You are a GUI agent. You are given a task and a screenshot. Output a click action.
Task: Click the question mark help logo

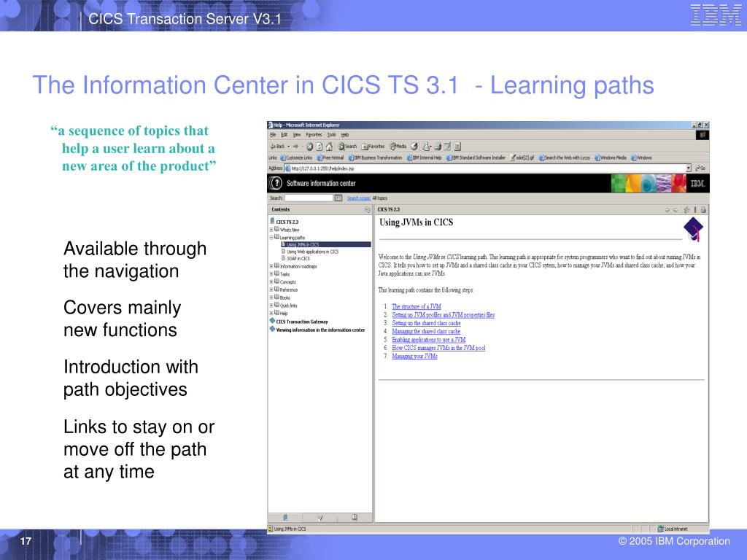(x=276, y=183)
